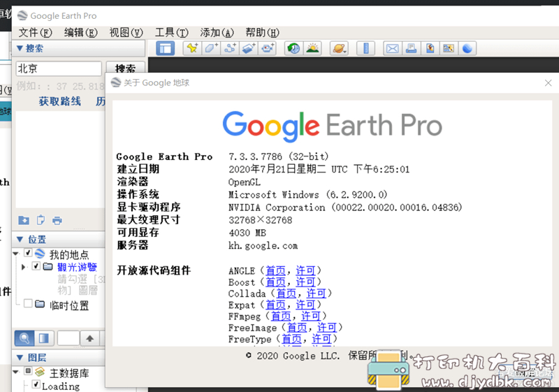Toggle the 觀光遊覽 checkbox
Screen dimensions: 559x392
(36, 266)
